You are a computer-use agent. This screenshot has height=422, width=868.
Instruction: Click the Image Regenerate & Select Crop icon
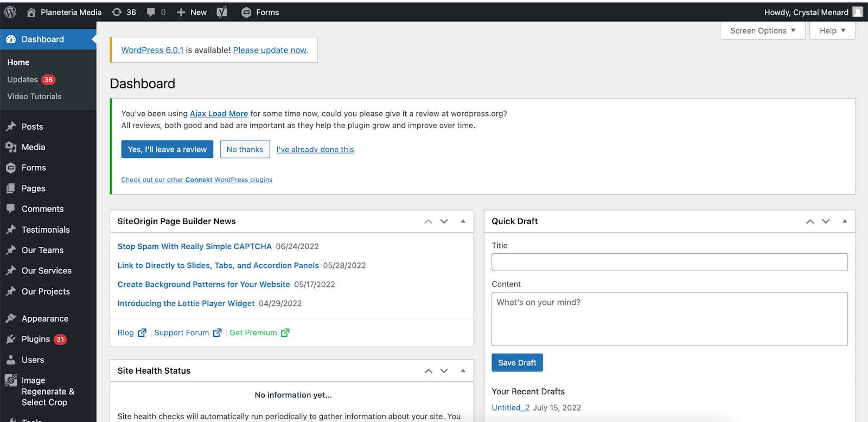pos(11,380)
